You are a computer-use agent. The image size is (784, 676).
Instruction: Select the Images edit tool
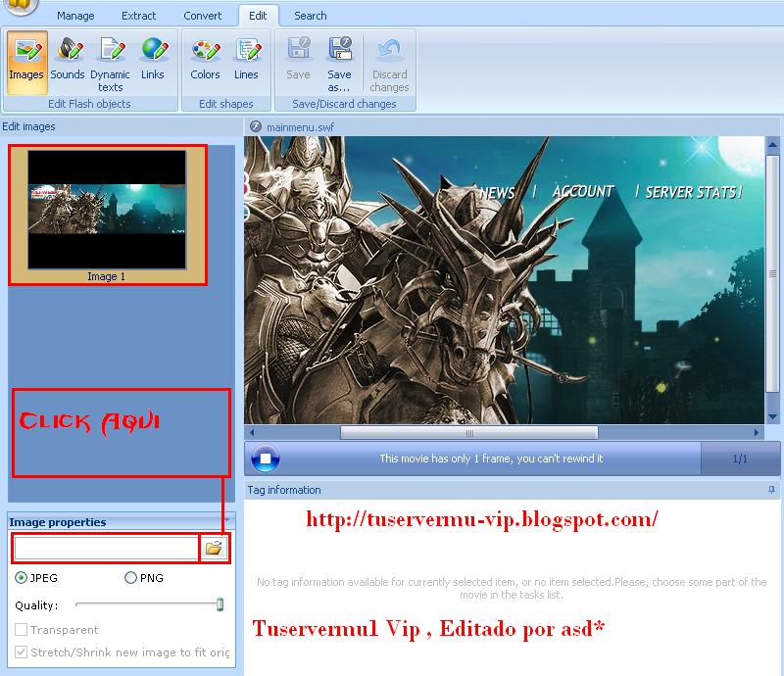(27, 62)
